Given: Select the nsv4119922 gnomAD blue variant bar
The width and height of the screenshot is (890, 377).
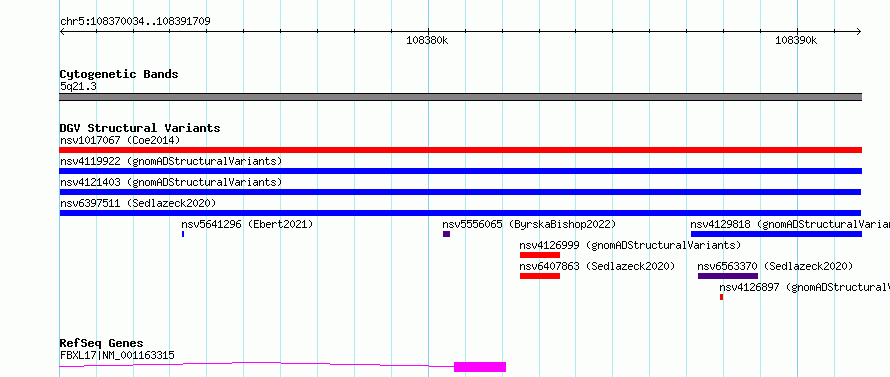Looking at the screenshot, I should [x=460, y=171].
